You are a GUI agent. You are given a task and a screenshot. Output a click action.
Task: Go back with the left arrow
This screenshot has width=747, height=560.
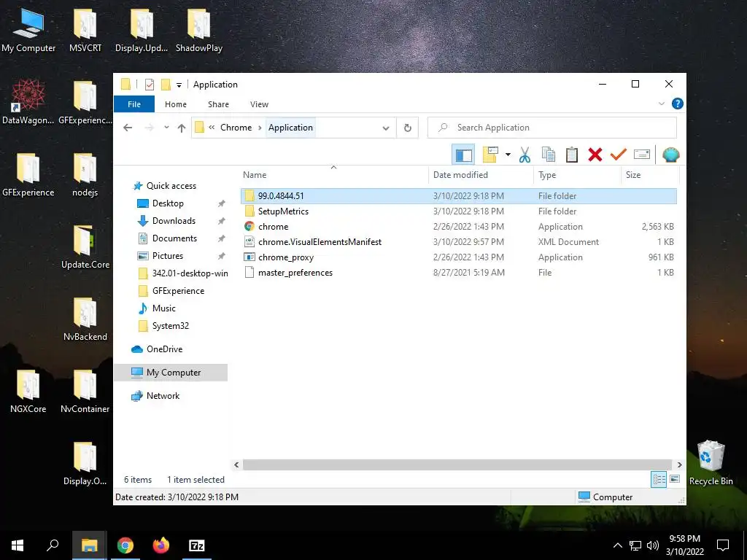pyautogui.click(x=128, y=128)
